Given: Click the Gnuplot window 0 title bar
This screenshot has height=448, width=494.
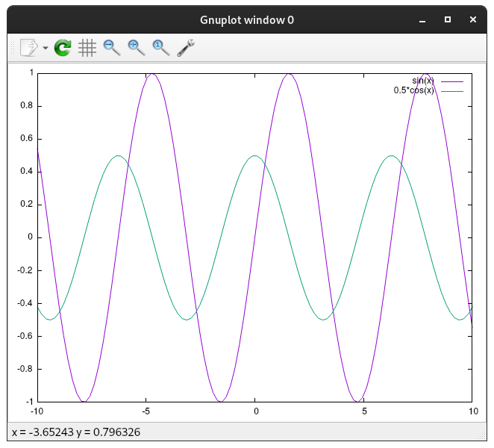Looking at the screenshot, I should pos(247,20).
